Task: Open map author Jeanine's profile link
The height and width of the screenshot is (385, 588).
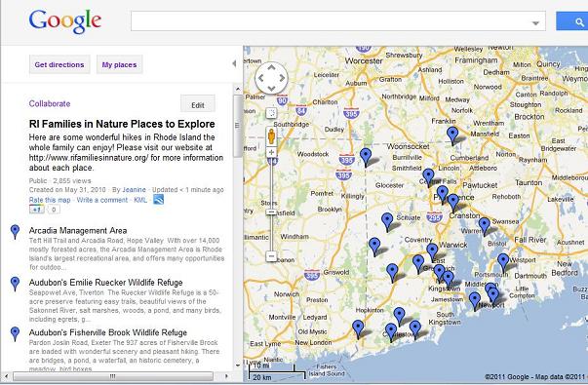Action: tap(134, 190)
